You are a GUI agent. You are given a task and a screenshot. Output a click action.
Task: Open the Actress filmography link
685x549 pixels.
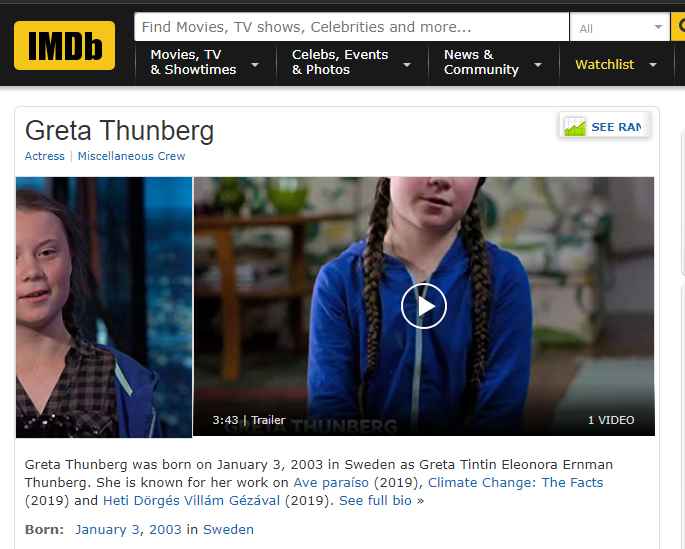pos(45,156)
